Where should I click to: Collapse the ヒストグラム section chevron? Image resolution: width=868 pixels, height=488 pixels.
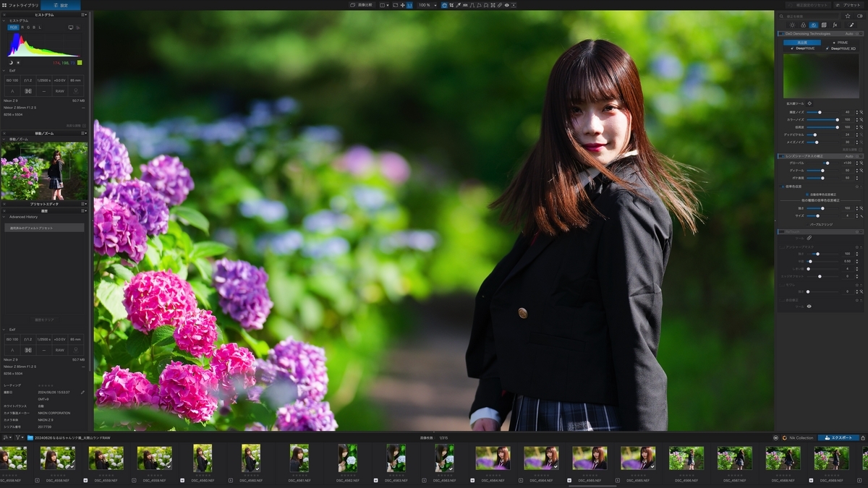point(4,21)
